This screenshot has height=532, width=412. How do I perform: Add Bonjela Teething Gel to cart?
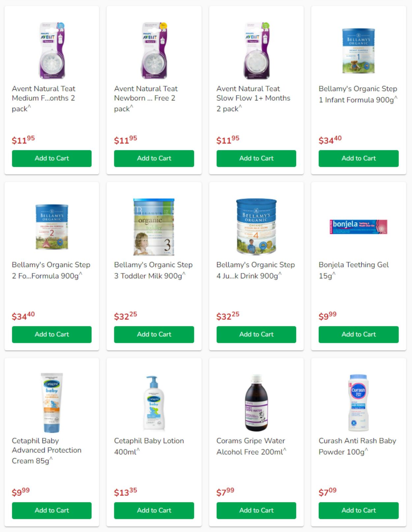359,334
